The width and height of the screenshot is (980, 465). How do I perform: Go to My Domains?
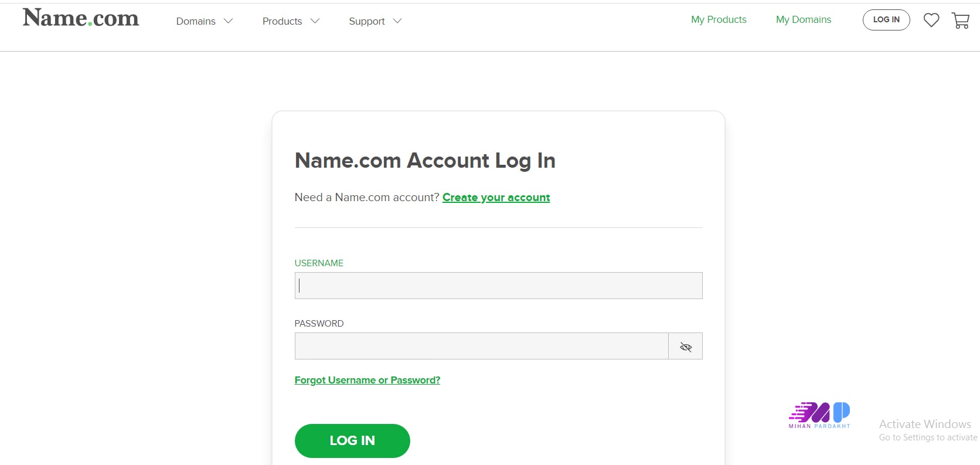[803, 20]
